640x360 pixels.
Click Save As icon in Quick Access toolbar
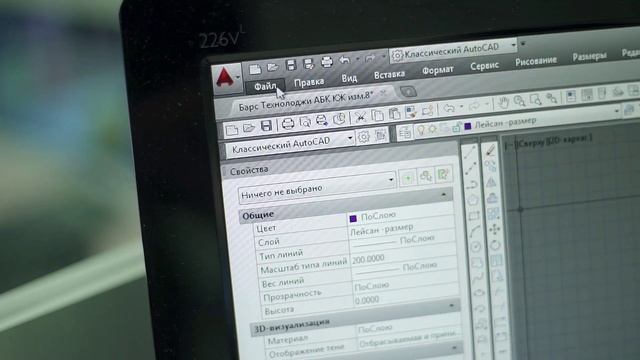309,64
